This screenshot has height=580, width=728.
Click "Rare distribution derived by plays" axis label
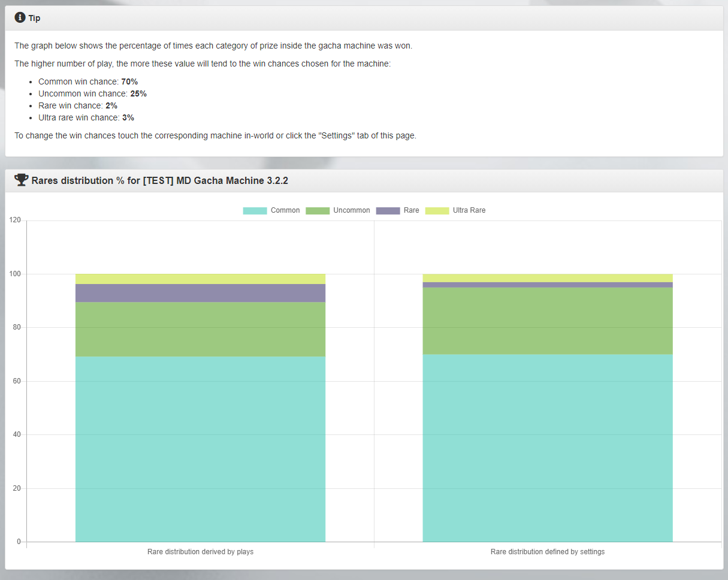click(200, 552)
